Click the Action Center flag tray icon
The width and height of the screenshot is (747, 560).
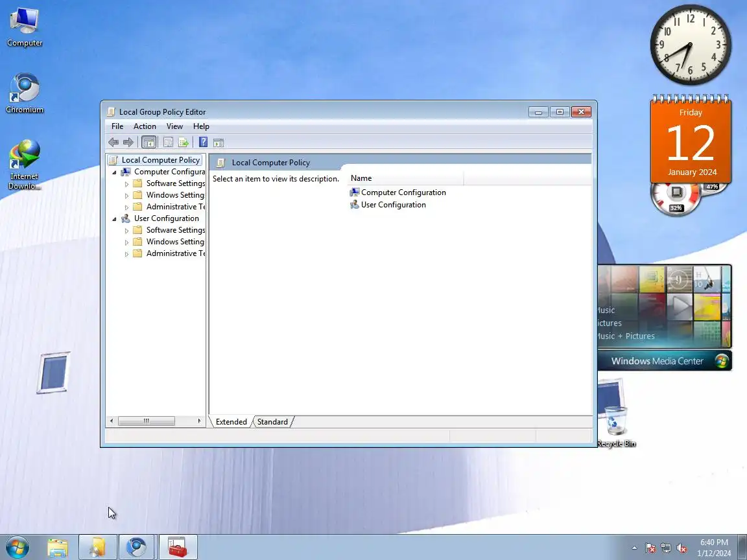pos(650,548)
